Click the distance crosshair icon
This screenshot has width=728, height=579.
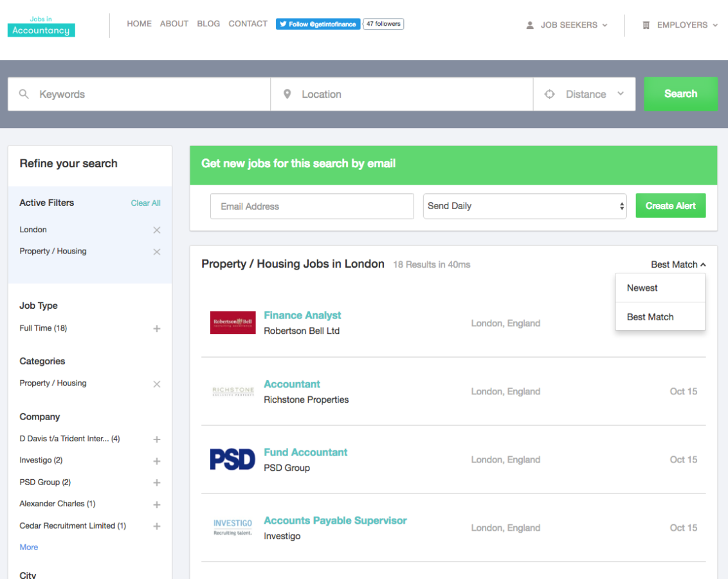pyautogui.click(x=549, y=94)
